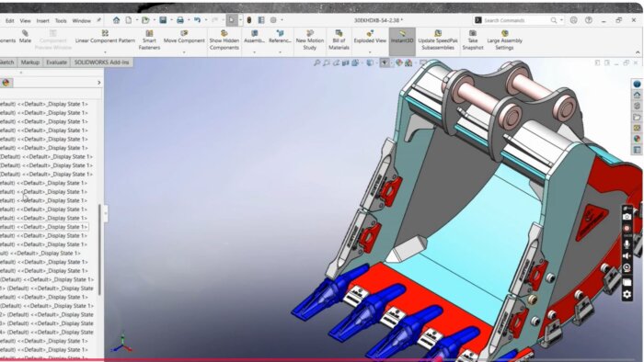The width and height of the screenshot is (644, 362).
Task: Click the feature tree vertical scrollbar
Action: click(99, 249)
